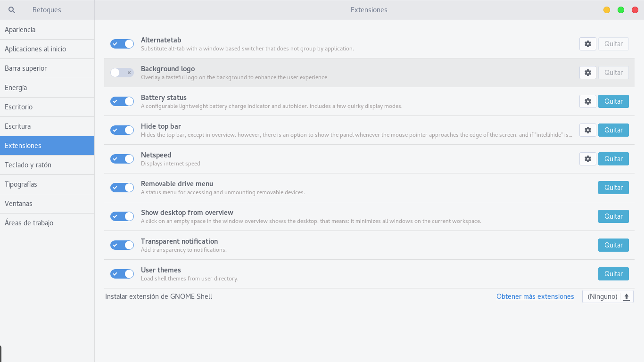Click the upload icon beside (Ninguno)
This screenshot has height=362, width=644.
(x=627, y=296)
